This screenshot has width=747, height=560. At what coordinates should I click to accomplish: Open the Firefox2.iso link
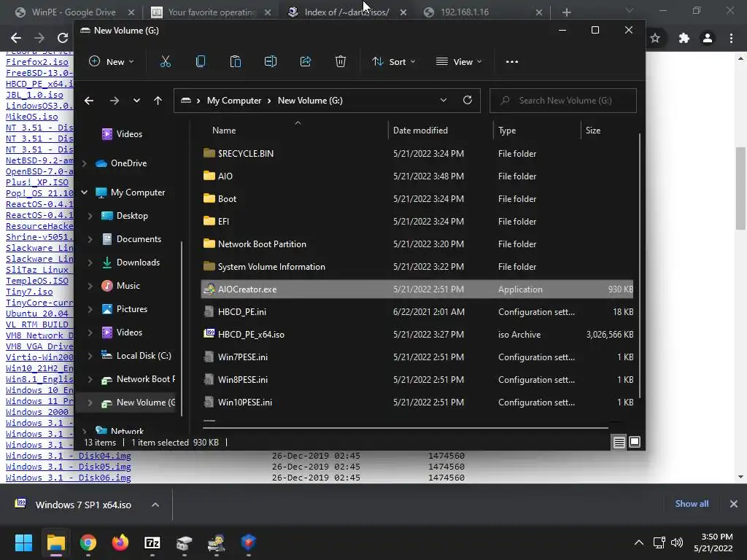click(36, 62)
